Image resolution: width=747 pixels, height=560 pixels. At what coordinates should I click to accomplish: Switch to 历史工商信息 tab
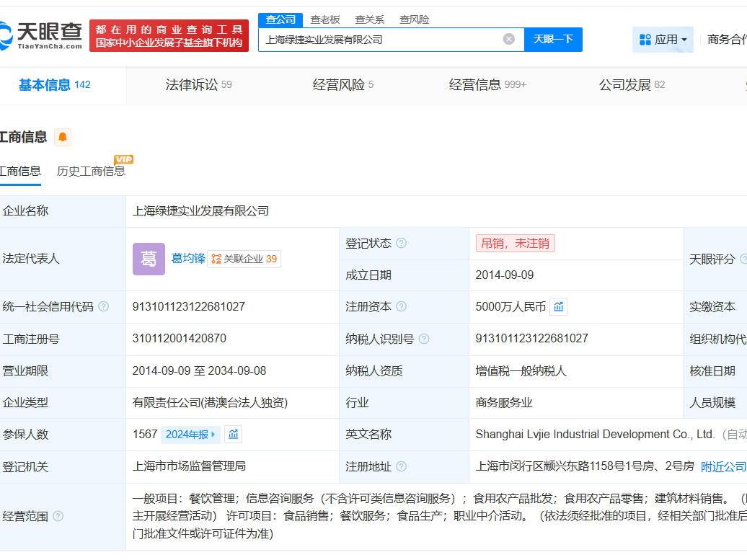[x=91, y=172]
